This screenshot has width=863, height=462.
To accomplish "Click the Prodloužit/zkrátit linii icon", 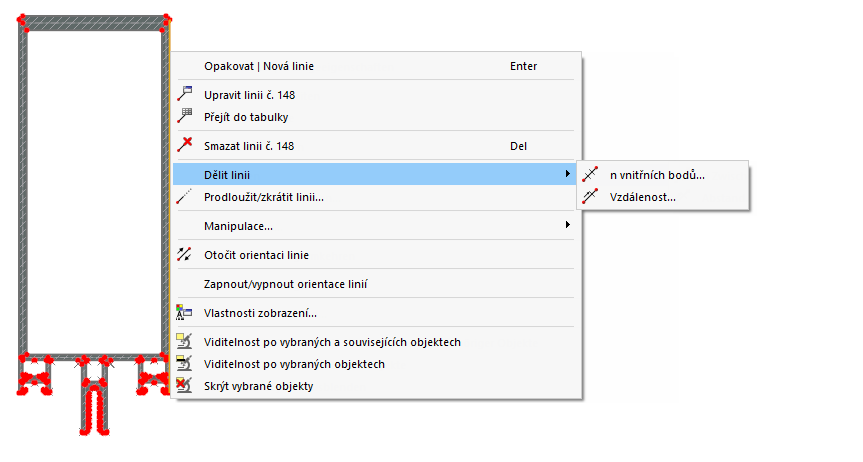I will (x=184, y=197).
